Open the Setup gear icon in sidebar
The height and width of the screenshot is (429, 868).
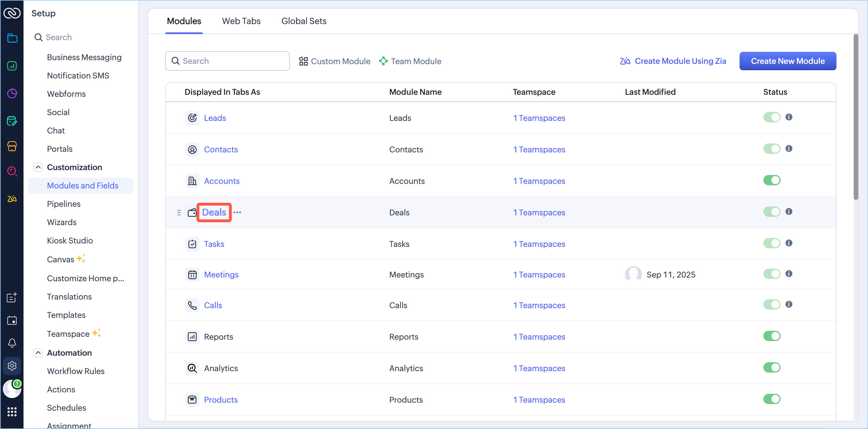point(12,366)
